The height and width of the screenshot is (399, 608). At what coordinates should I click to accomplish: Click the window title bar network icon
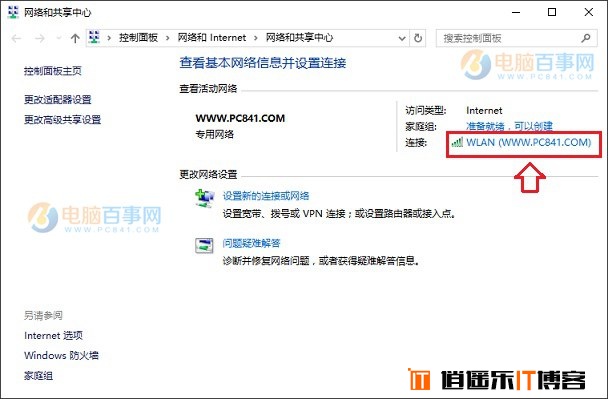click(13, 12)
